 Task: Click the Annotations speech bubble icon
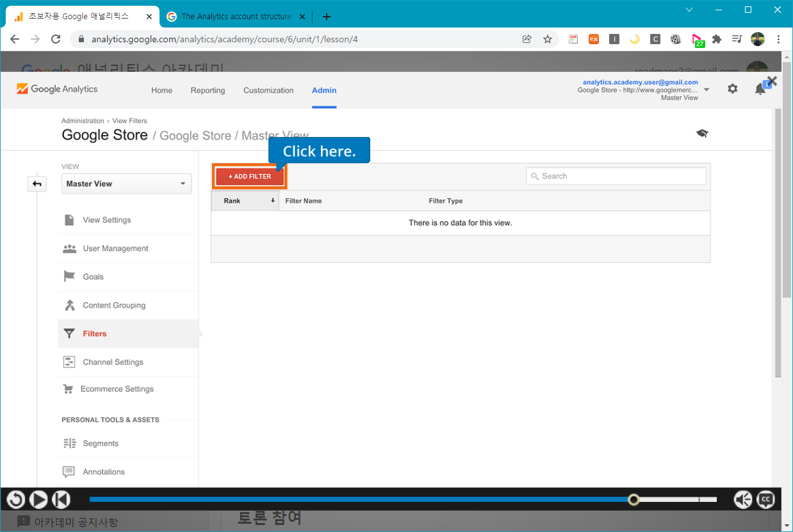69,472
